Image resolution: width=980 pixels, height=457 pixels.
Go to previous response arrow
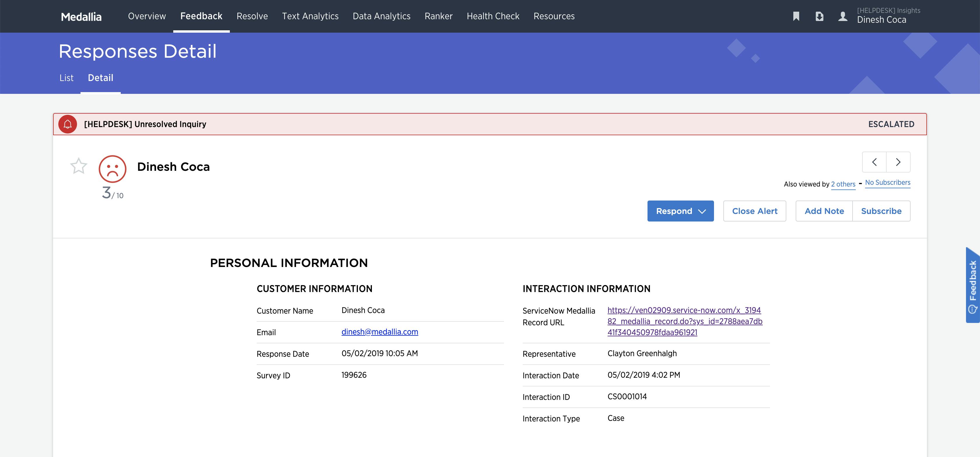point(874,162)
